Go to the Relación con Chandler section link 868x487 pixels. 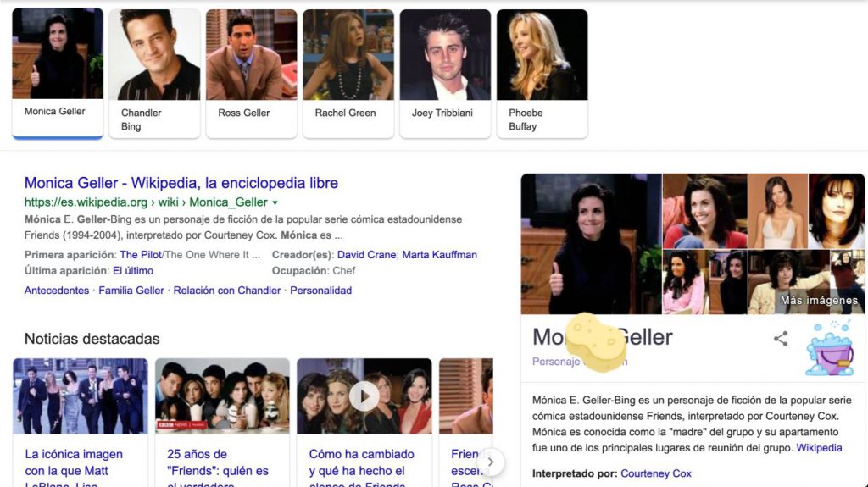[x=227, y=290]
